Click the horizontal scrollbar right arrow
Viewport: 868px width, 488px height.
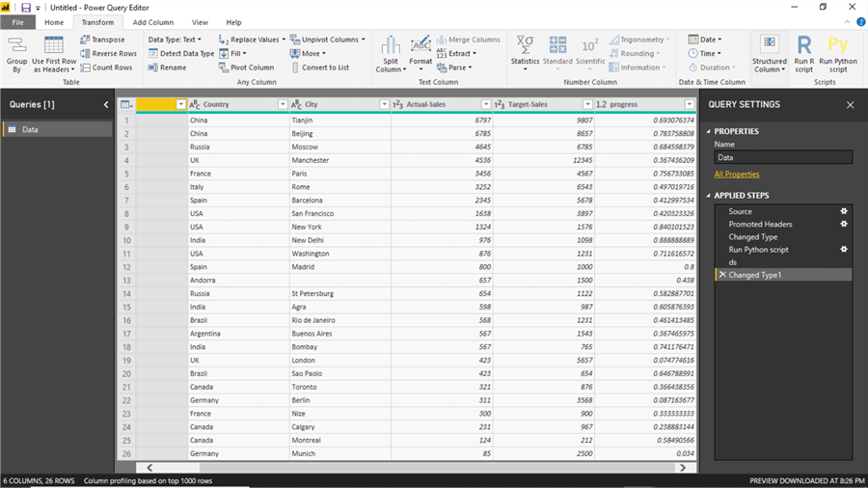pyautogui.click(x=683, y=468)
